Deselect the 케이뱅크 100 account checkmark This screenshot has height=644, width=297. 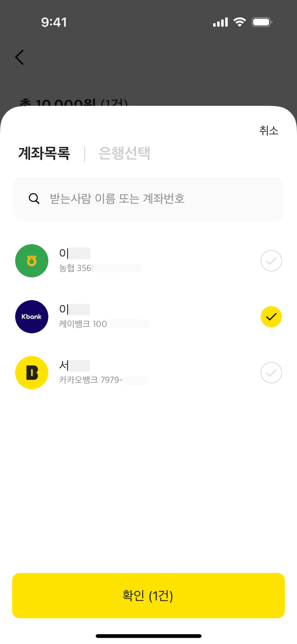271,316
